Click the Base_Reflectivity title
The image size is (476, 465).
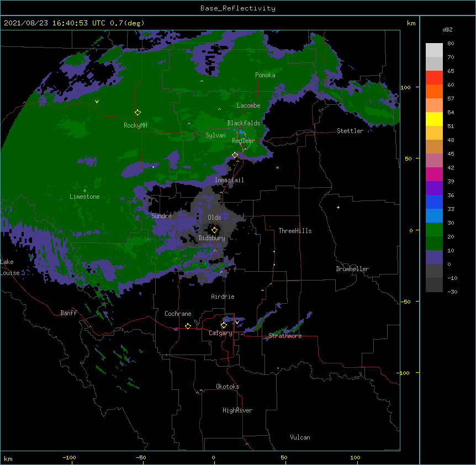pyautogui.click(x=238, y=8)
